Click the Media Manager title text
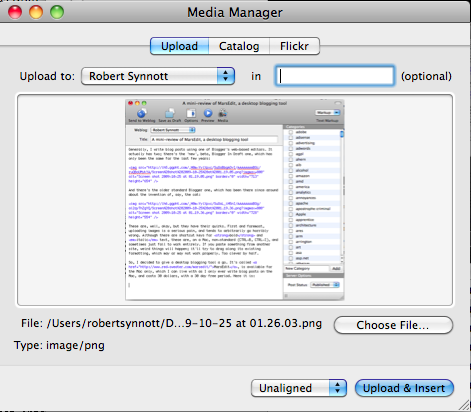This screenshot has width=471, height=412. 235,13
